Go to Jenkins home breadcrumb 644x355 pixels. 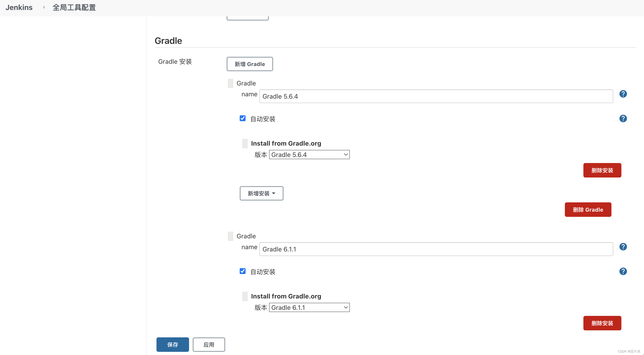tap(19, 7)
